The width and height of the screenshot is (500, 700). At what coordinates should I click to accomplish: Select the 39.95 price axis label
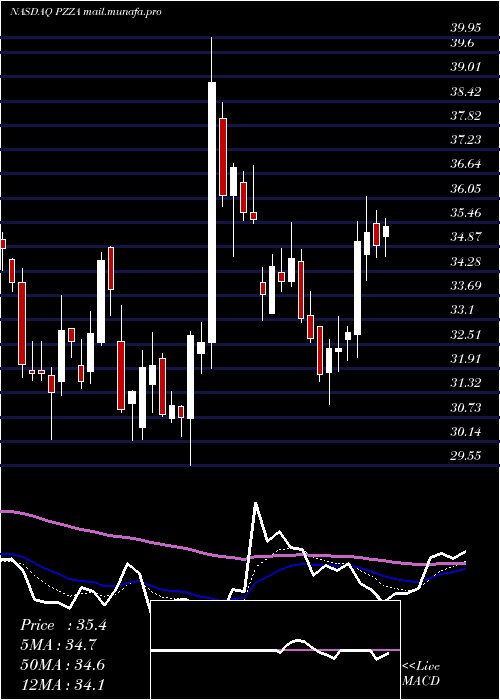point(466,28)
